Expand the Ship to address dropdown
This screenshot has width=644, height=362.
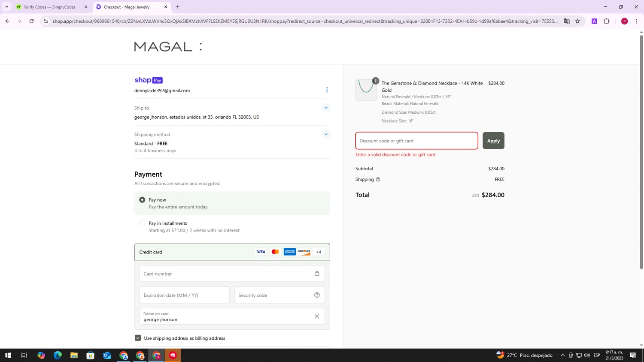pos(326,108)
